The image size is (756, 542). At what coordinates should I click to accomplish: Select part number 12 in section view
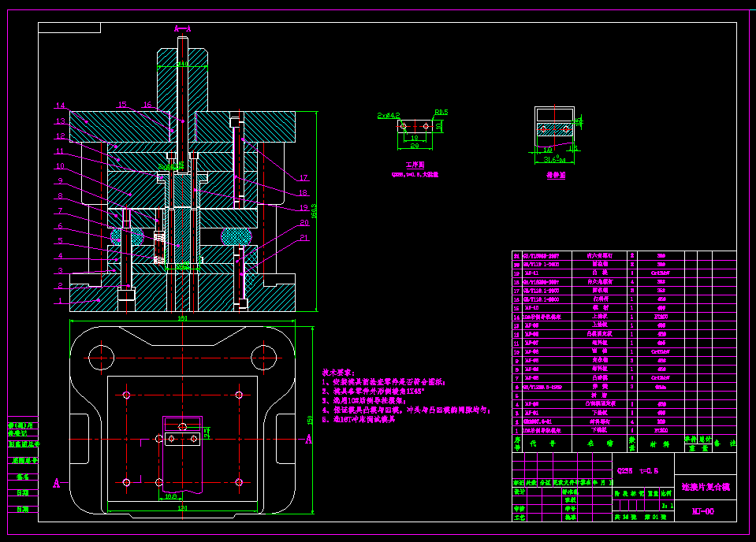(x=60, y=136)
